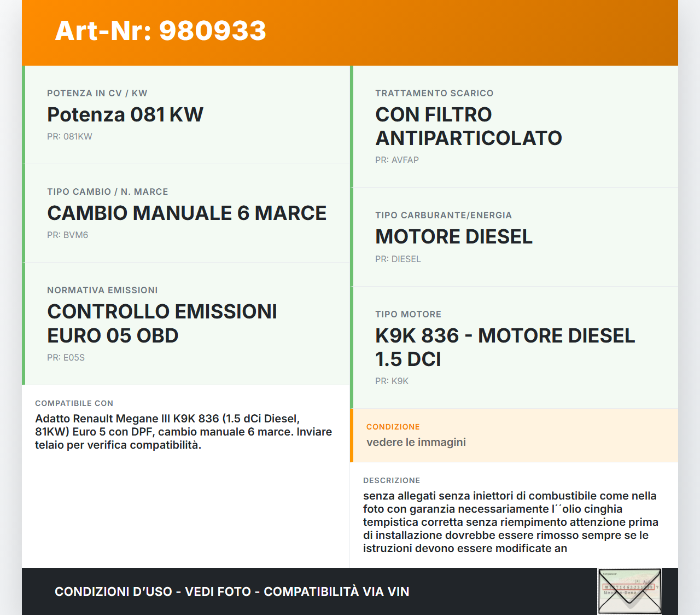Click the COMPATIBILE CON description paragraph
Viewport: 700px width, 615px height.
[183, 432]
